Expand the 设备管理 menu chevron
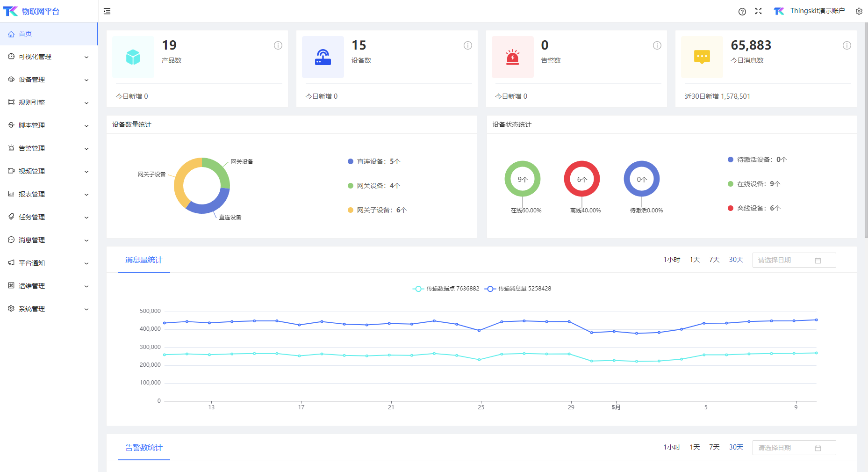 86,80
